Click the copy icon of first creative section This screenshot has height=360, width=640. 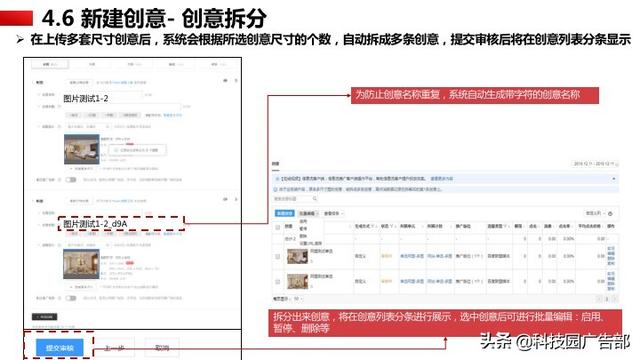[225, 81]
